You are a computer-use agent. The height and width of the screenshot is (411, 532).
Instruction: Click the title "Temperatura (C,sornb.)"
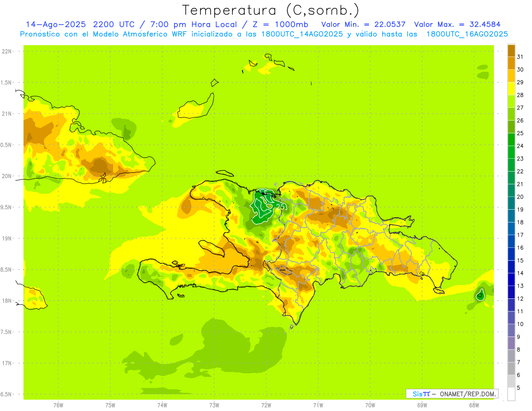(271, 10)
